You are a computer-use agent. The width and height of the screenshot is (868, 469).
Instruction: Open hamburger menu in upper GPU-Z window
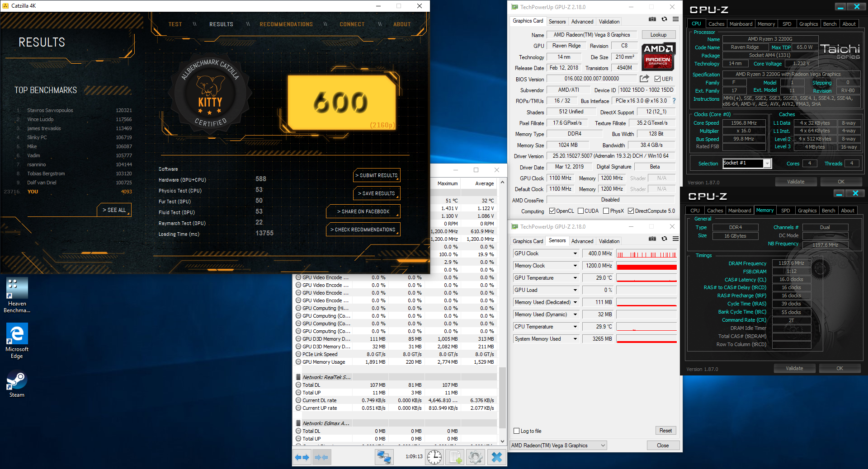pos(675,19)
